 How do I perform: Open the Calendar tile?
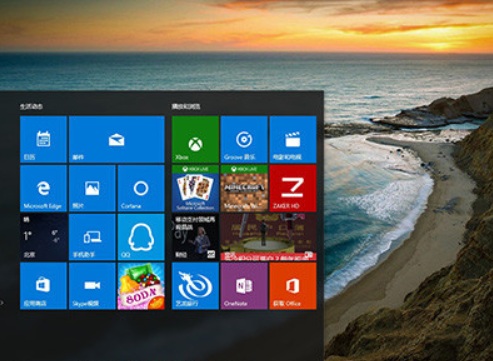pos(43,139)
